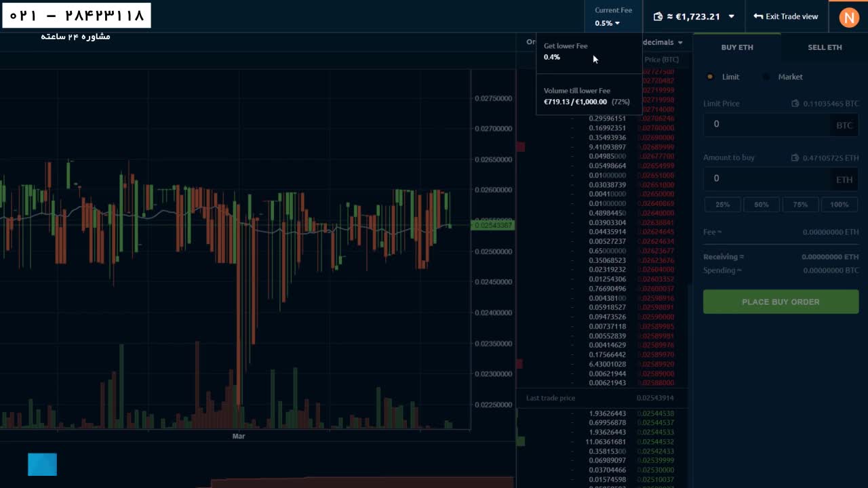Click the wallet icon beside the total balance
This screenshot has width=868, height=488.
pyautogui.click(x=658, y=16)
